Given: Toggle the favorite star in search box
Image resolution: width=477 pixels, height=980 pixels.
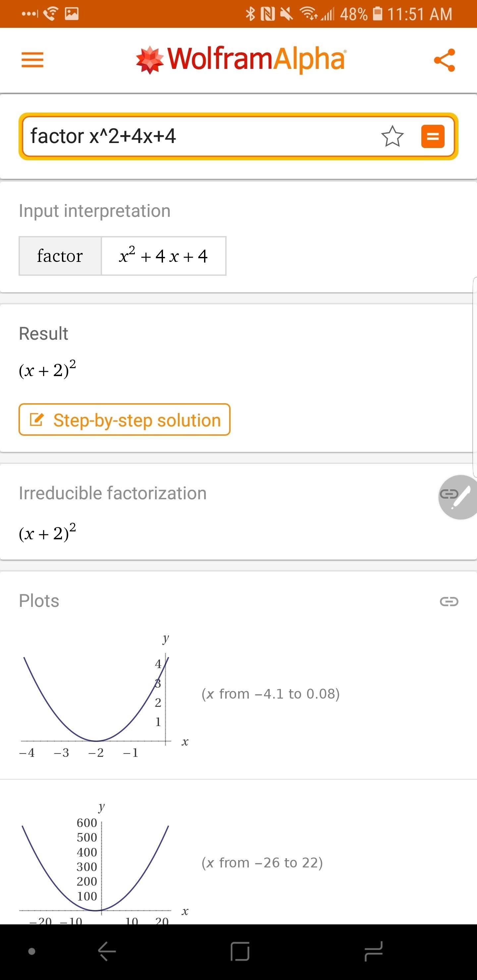Looking at the screenshot, I should [x=392, y=136].
